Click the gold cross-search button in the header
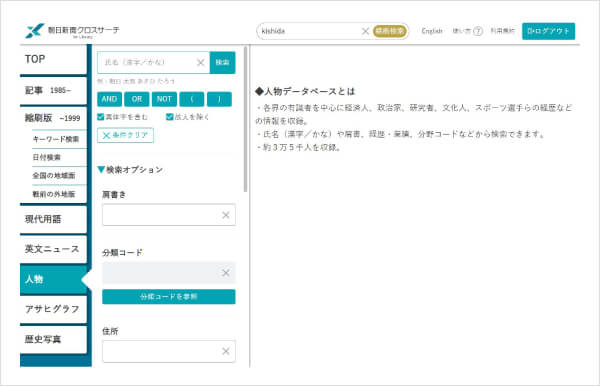The height and width of the screenshot is (386, 600). click(389, 31)
